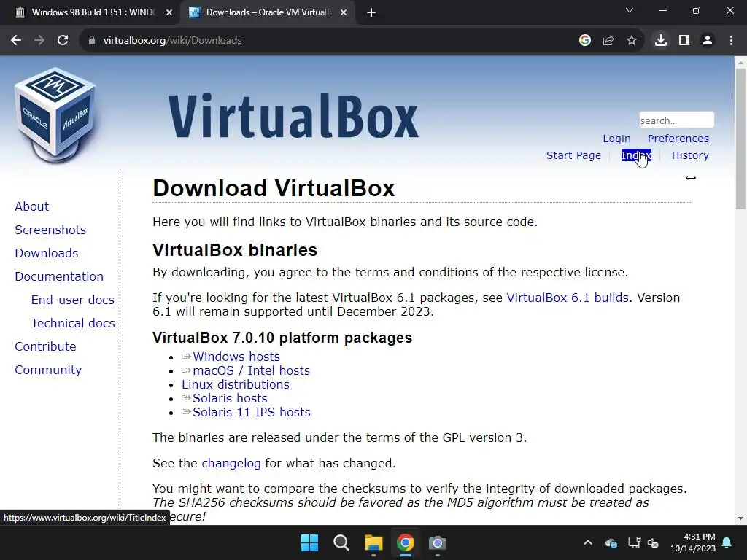This screenshot has width=747, height=560.
Task: Download the macOS / Intel hosts package
Action: tap(252, 370)
